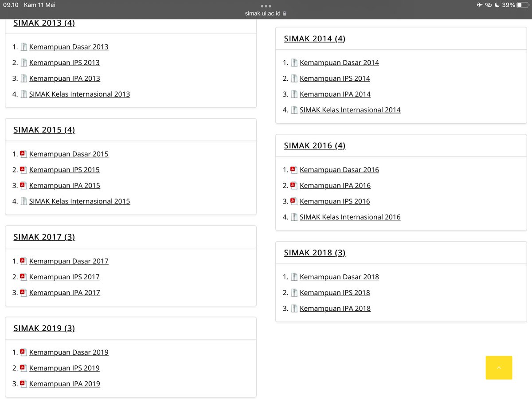This screenshot has width=532, height=399.
Task: Download Kemampuan IPA 2014 link
Action: point(335,94)
